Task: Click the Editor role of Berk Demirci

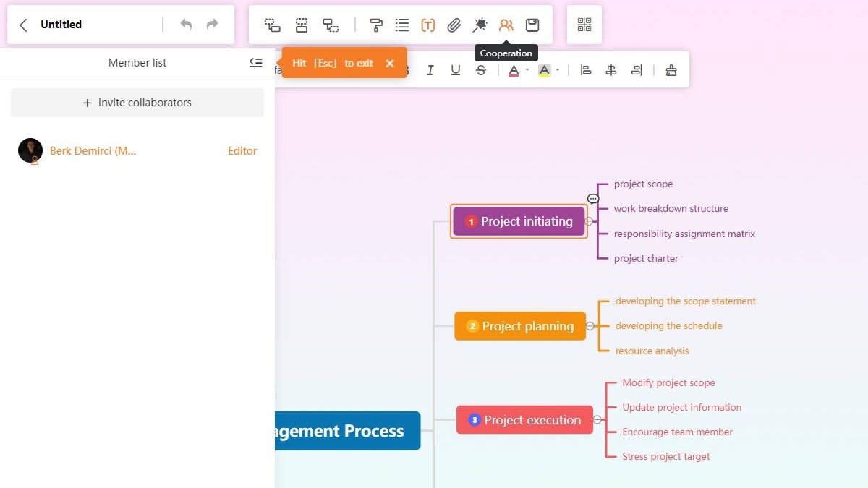Action: point(242,151)
